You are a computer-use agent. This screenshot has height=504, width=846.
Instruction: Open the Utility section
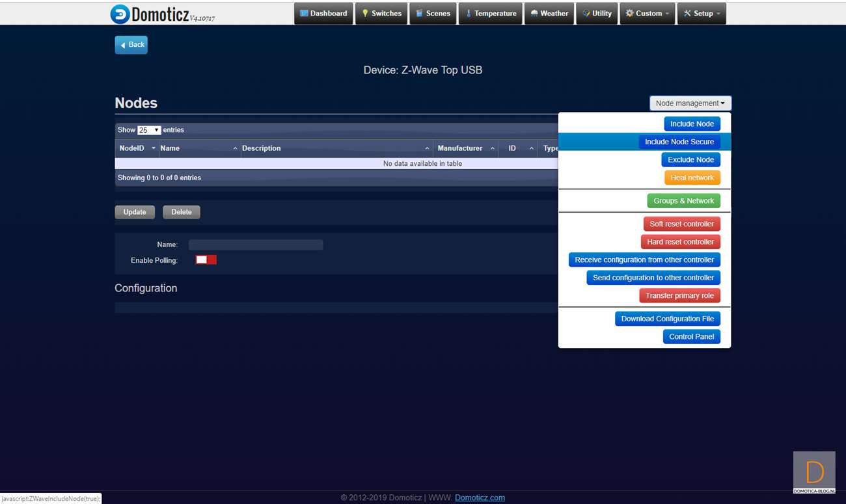[x=597, y=14]
